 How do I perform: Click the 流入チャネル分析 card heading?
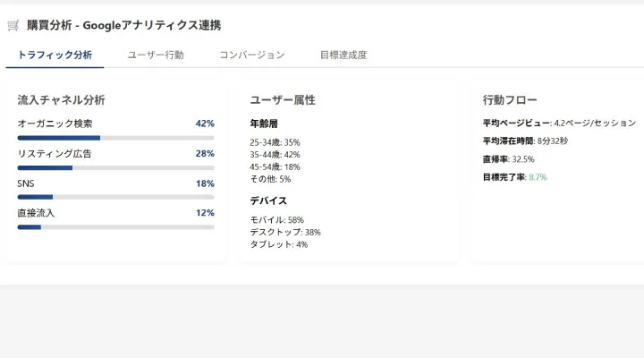61,100
